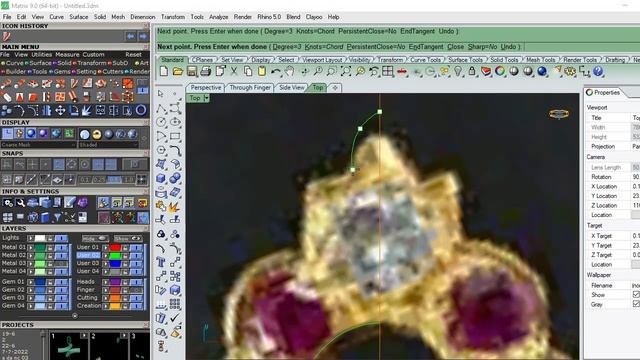Click the Zoom Extents icon
This screenshot has height=360, width=640.
(346, 71)
